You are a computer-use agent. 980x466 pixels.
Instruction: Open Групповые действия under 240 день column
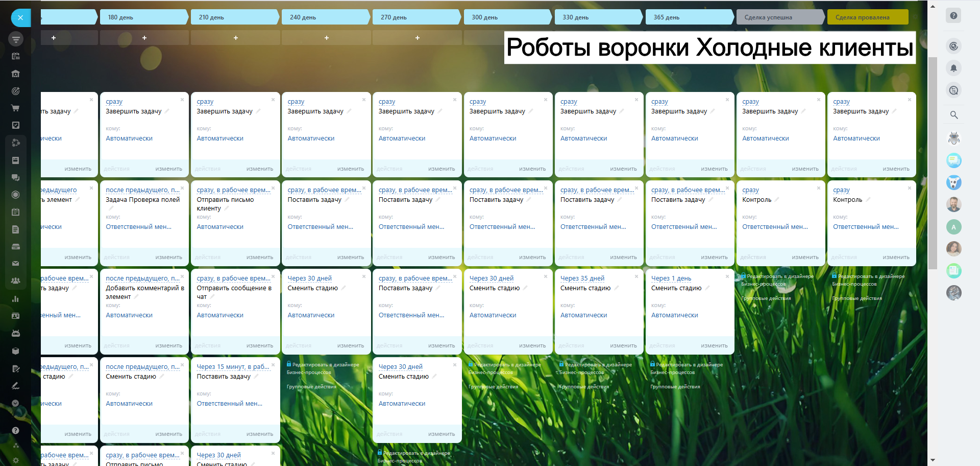311,387
